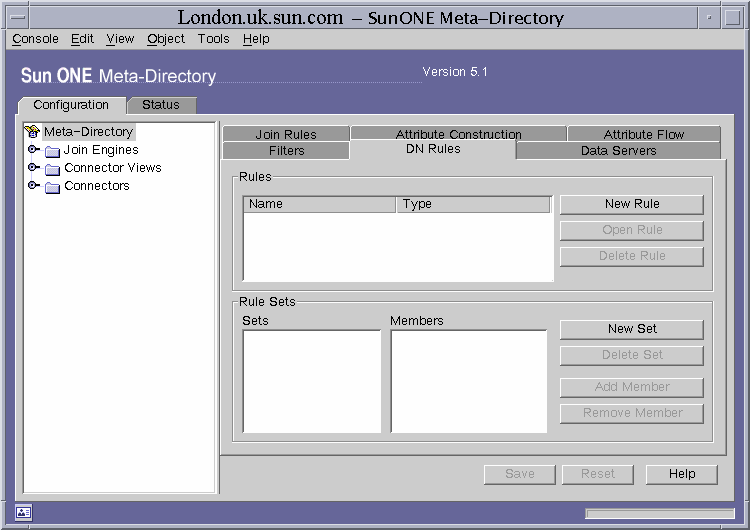Click the Delete Rule button
This screenshot has height=530, width=750.
pos(632,256)
